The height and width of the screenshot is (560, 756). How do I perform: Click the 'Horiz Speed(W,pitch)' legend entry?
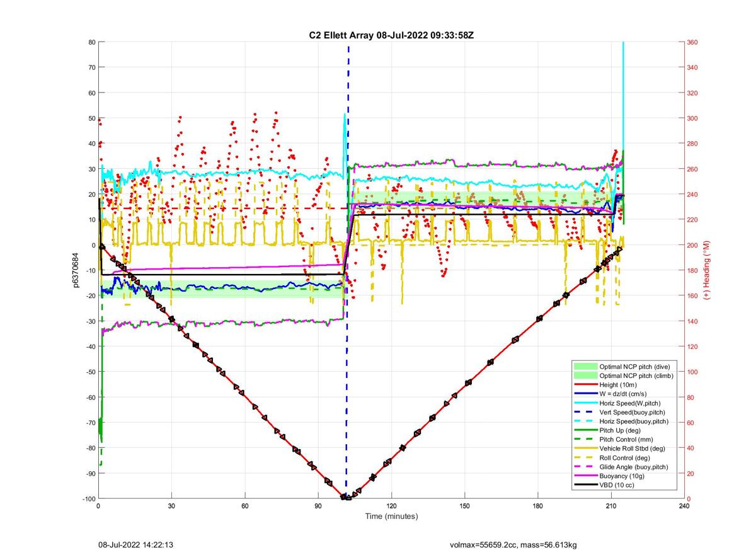(630, 403)
